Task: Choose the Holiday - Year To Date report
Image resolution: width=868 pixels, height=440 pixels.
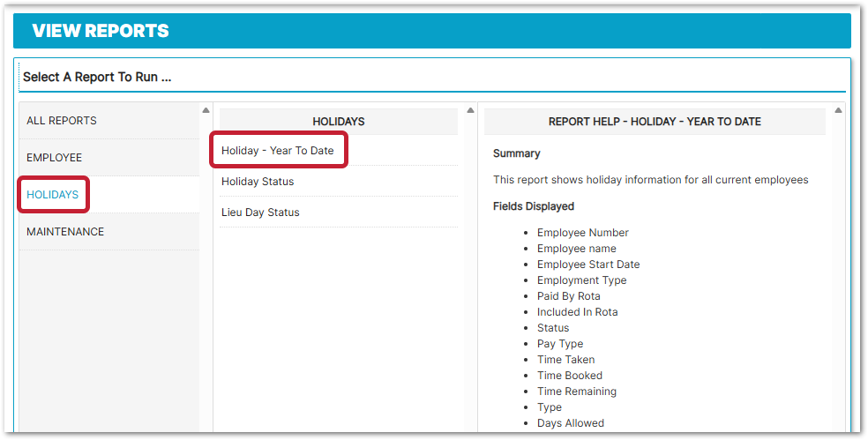Action: pyautogui.click(x=278, y=151)
